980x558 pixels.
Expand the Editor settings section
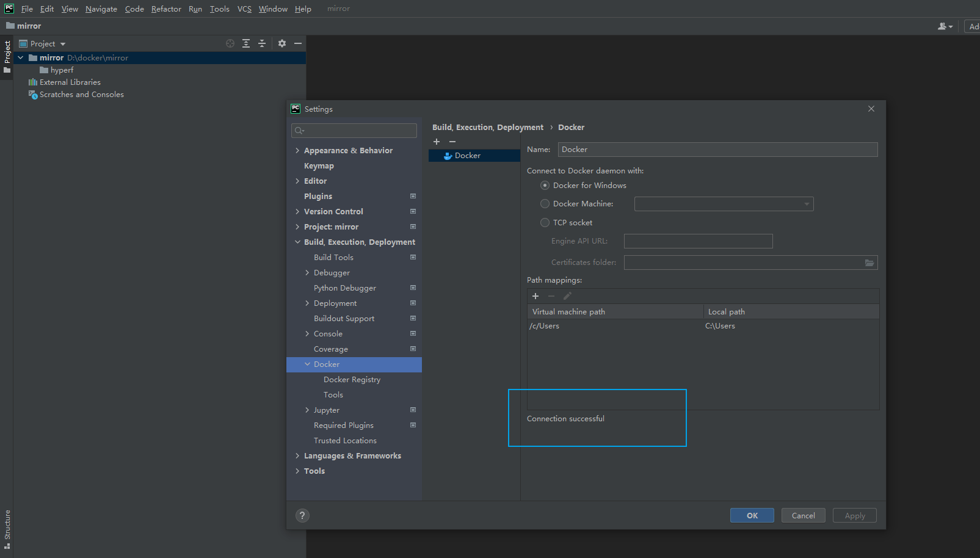(x=297, y=181)
